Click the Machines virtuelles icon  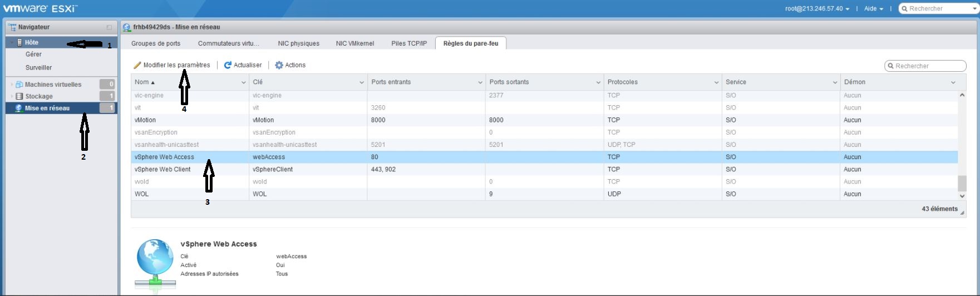point(19,85)
